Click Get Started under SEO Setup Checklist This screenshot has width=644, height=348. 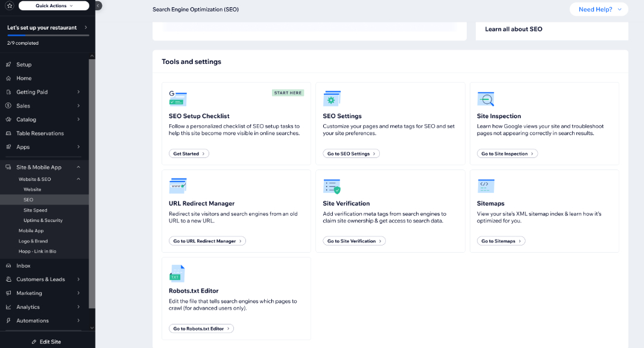(188, 153)
